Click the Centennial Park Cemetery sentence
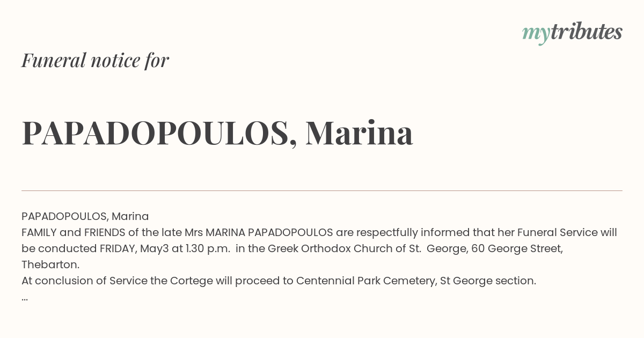 [x=279, y=281]
